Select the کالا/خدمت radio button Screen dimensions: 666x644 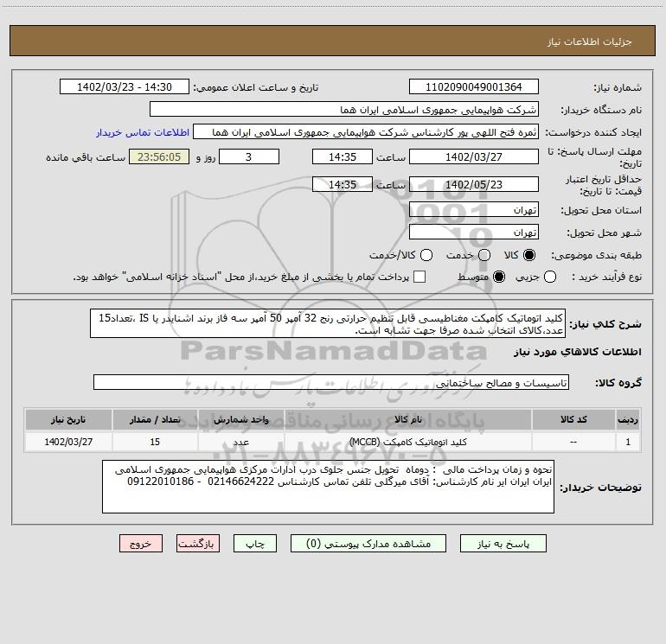click(426, 255)
